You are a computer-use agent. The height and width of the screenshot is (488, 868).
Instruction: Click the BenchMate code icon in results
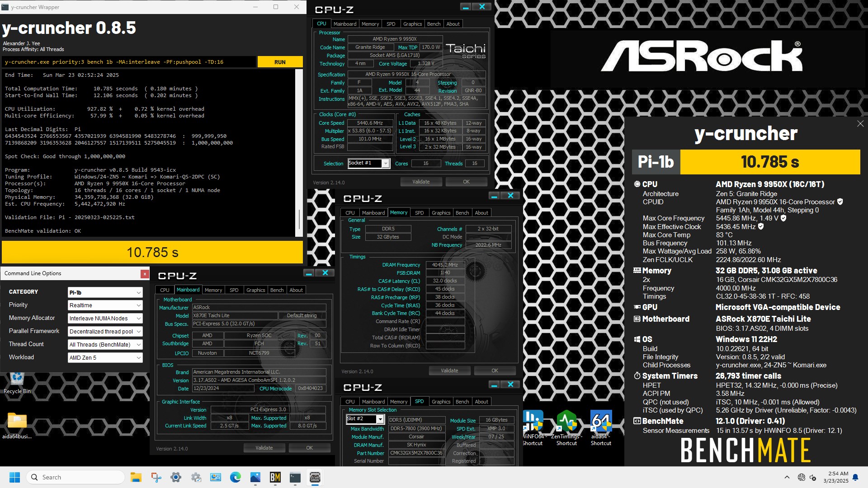[x=637, y=421]
